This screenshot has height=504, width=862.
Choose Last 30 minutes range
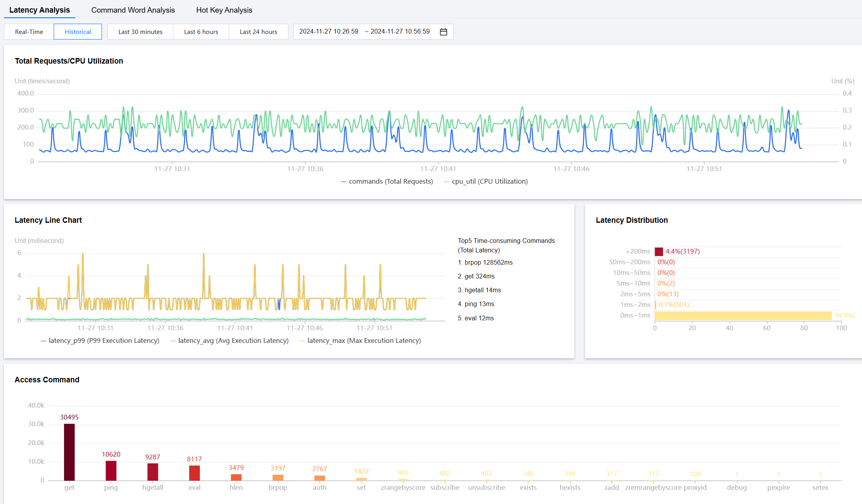tap(140, 32)
